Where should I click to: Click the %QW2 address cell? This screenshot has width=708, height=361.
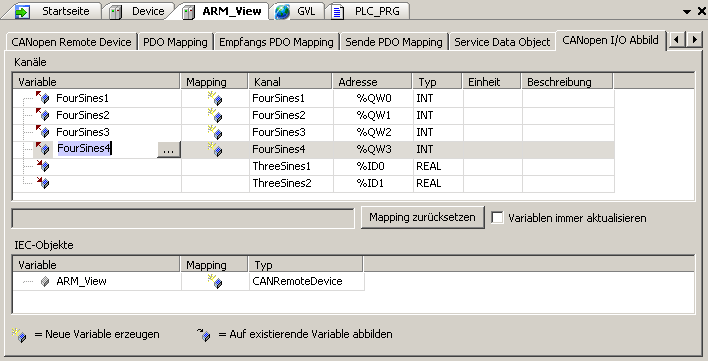pyautogui.click(x=373, y=132)
